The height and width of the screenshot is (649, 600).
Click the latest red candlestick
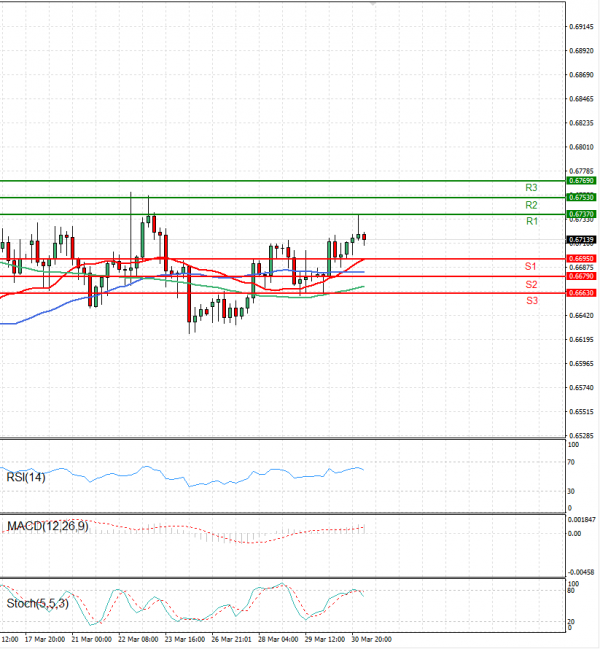(x=364, y=237)
